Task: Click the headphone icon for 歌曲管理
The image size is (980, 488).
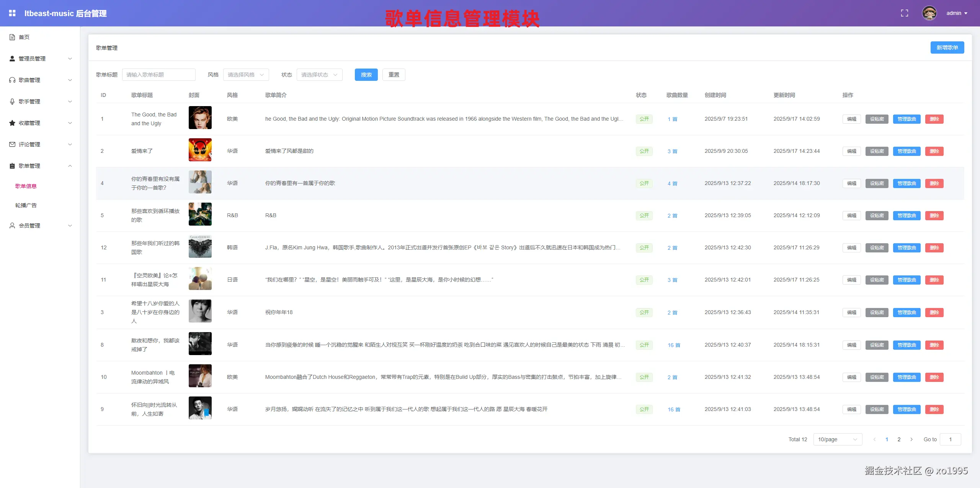Action: point(12,80)
